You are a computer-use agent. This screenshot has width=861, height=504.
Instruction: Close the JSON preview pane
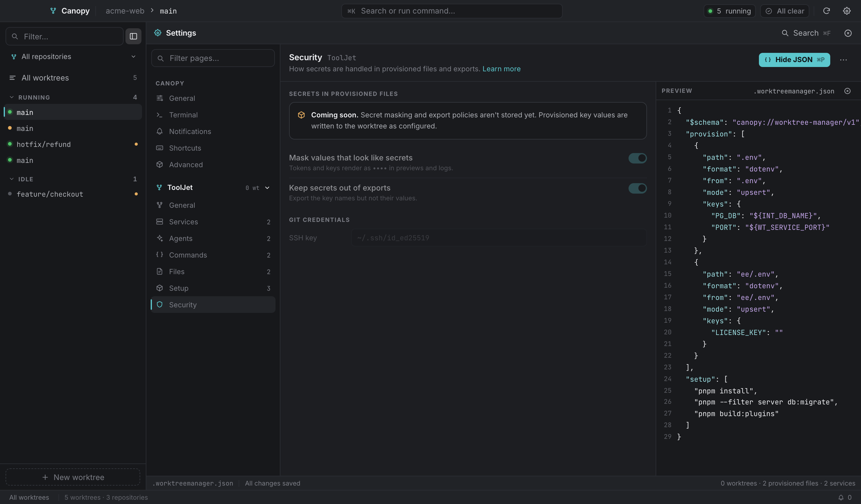[x=847, y=91]
